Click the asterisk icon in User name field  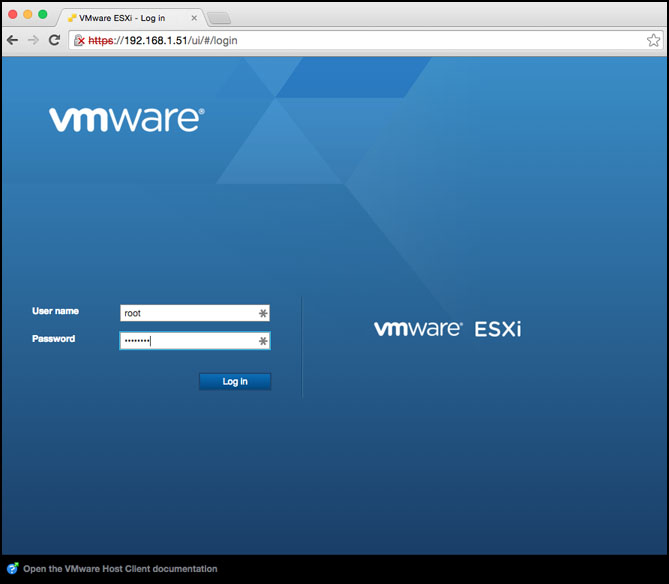pos(263,313)
